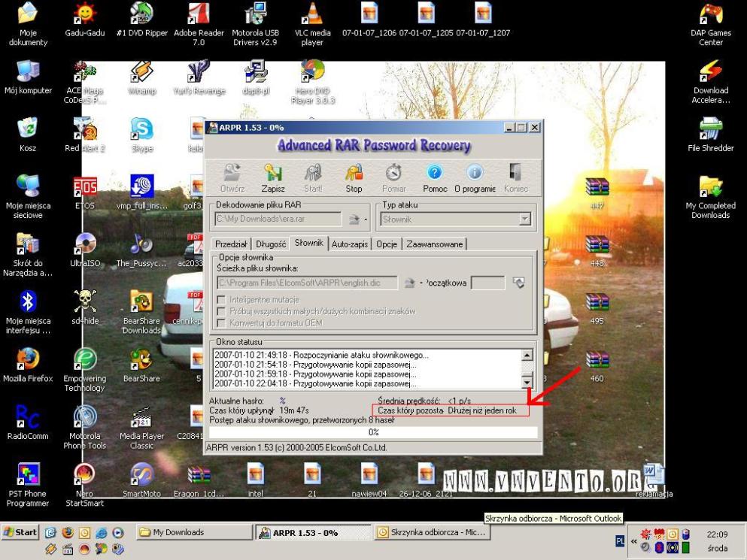Click the dictionary attack progress bar
Viewport: 747px width, 560px height.
click(x=373, y=432)
